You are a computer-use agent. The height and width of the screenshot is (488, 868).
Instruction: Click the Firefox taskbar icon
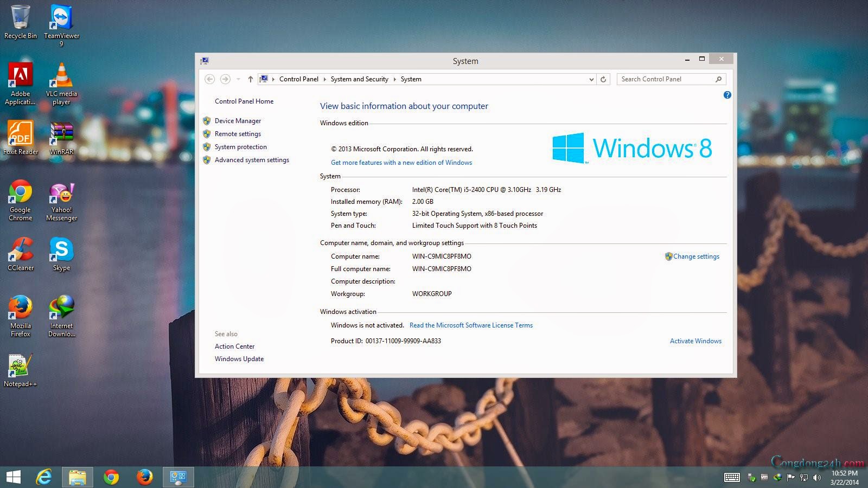click(x=144, y=477)
